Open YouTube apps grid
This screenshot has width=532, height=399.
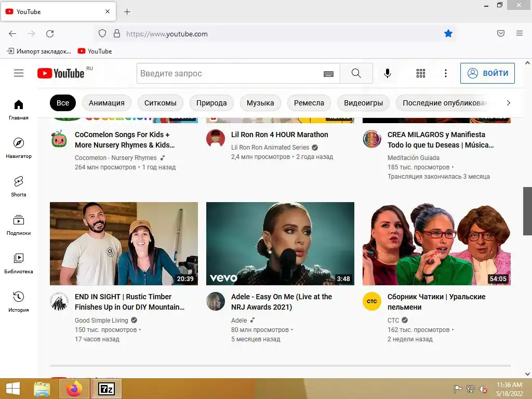pos(421,73)
